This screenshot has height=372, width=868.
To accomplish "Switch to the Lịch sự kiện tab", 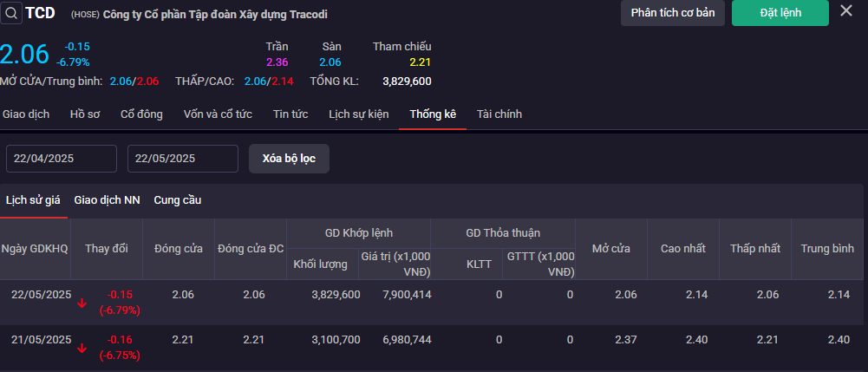I will pyautogui.click(x=359, y=114).
